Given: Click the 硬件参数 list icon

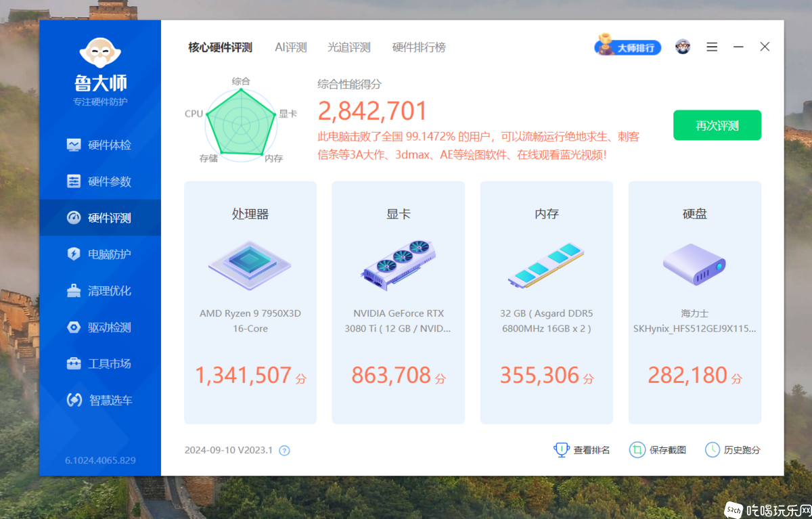Looking at the screenshot, I should pyautogui.click(x=74, y=181).
